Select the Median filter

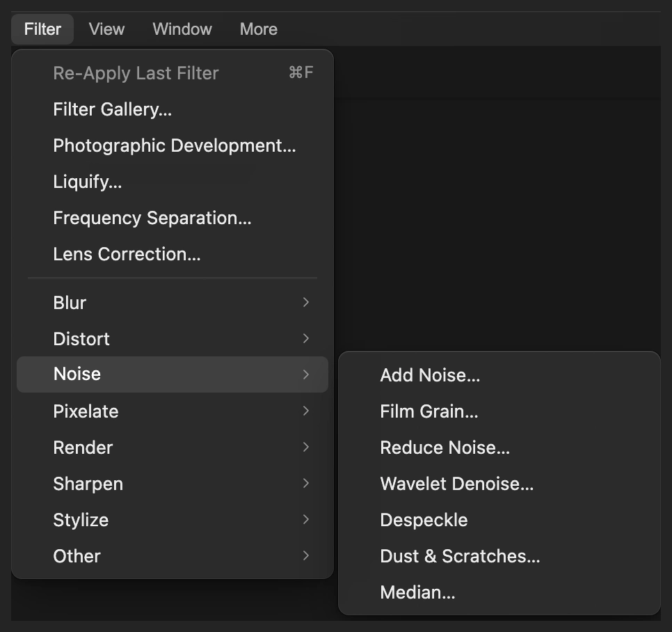499,592
